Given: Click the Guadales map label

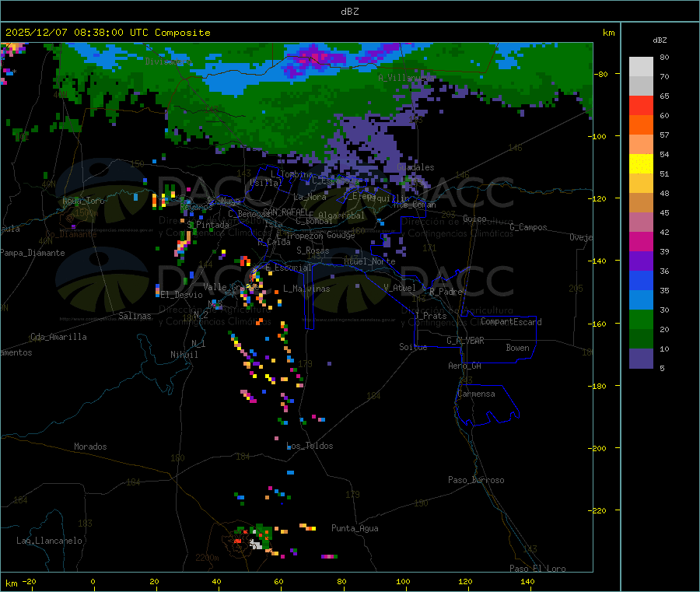Looking at the screenshot, I should click(415, 167).
